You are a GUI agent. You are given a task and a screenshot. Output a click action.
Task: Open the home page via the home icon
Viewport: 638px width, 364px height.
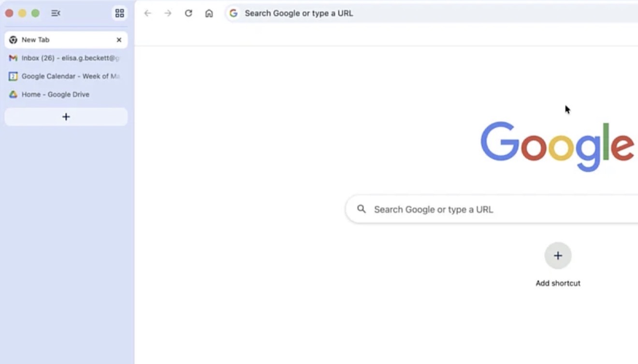point(209,13)
